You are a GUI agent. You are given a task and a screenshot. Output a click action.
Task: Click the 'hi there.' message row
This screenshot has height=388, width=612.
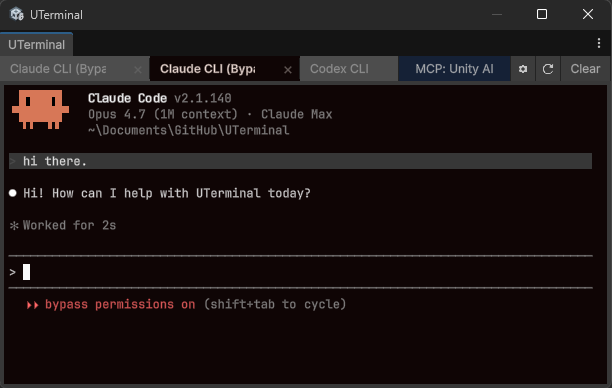click(300, 161)
